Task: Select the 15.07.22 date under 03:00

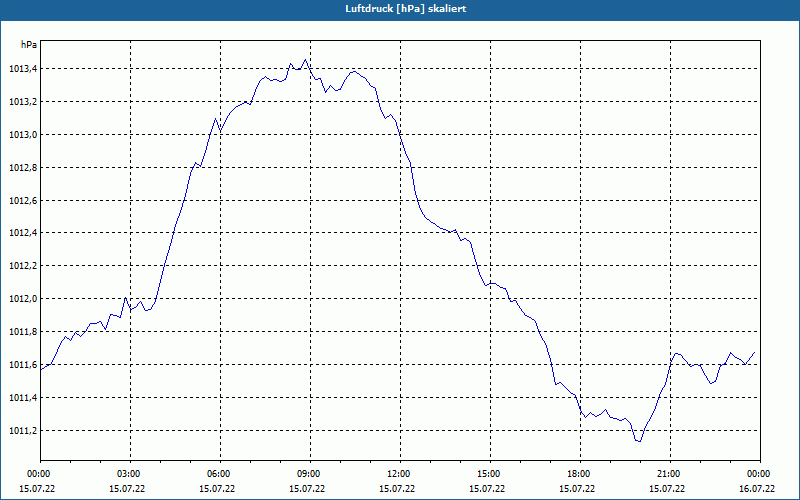Action: [x=127, y=489]
